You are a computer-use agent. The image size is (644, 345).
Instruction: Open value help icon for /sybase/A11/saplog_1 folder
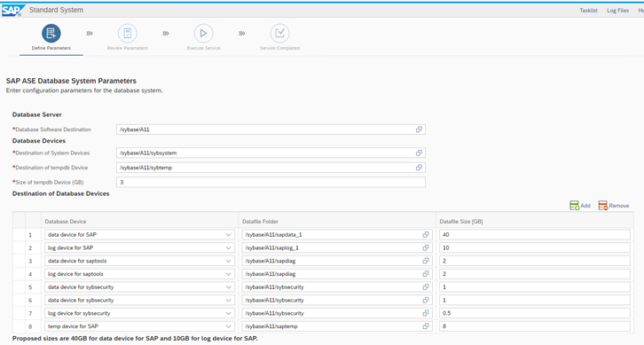coord(426,247)
